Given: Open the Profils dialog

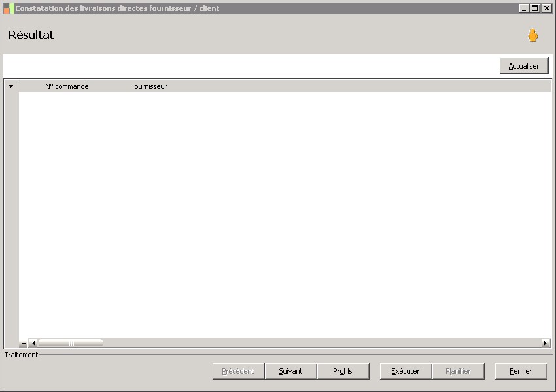Looking at the screenshot, I should tap(343, 371).
